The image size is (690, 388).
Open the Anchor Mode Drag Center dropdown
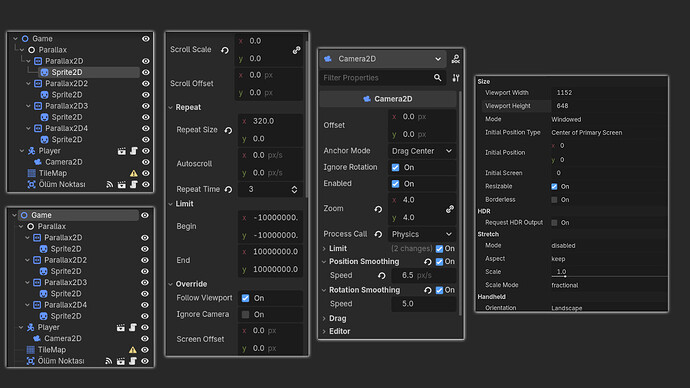pyautogui.click(x=422, y=151)
